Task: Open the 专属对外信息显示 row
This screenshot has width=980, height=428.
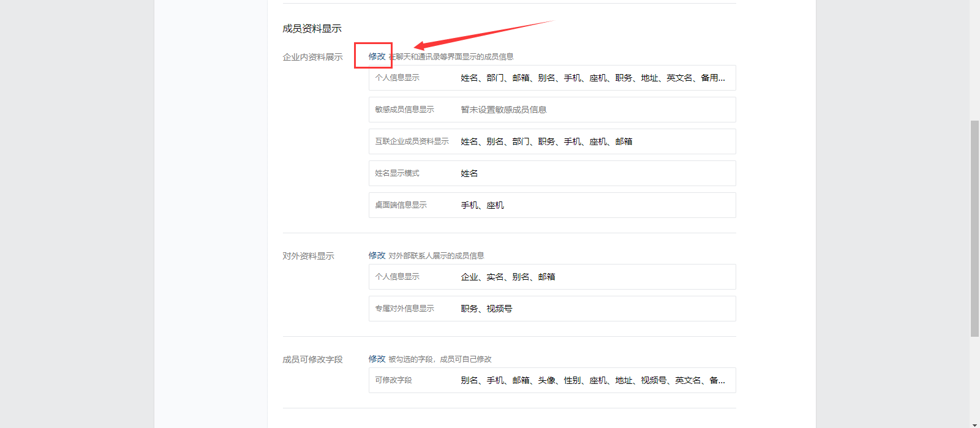Action: [x=552, y=309]
